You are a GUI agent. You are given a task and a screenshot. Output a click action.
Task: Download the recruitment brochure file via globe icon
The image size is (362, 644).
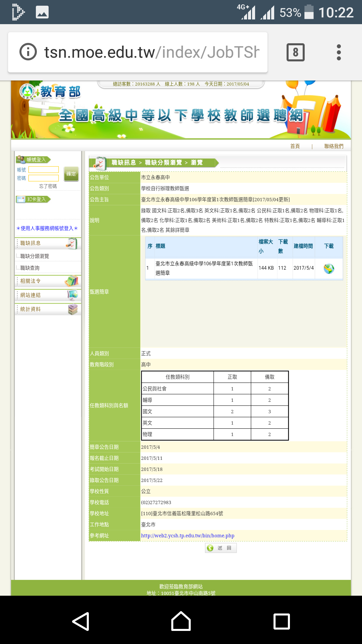328,268
